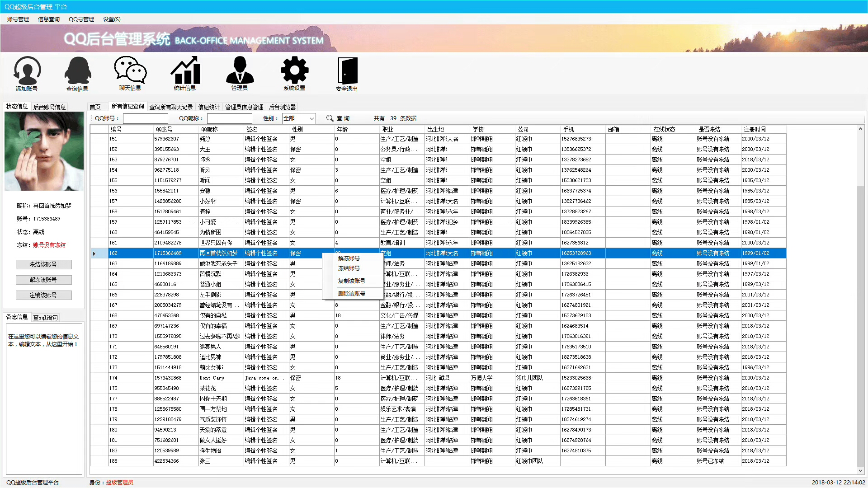Open the 查询信息 penguin icon
Viewport: 868px width, 488px height.
click(x=78, y=73)
